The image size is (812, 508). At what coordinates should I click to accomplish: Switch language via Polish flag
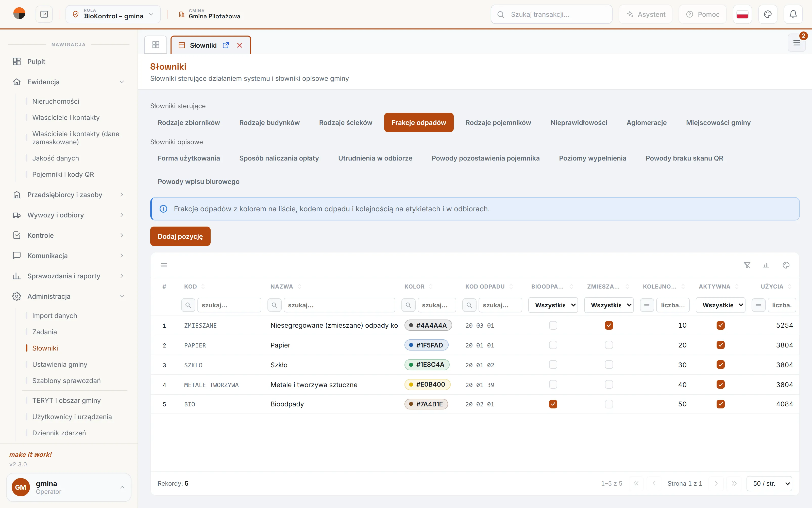tap(742, 14)
